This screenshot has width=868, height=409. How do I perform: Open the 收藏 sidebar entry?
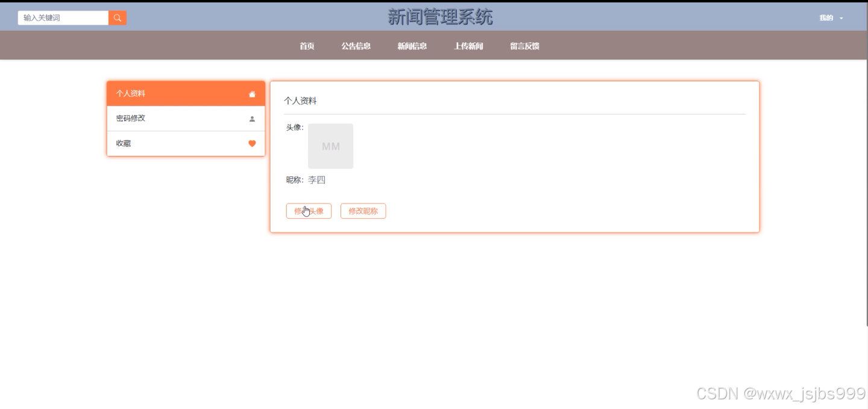(186, 143)
